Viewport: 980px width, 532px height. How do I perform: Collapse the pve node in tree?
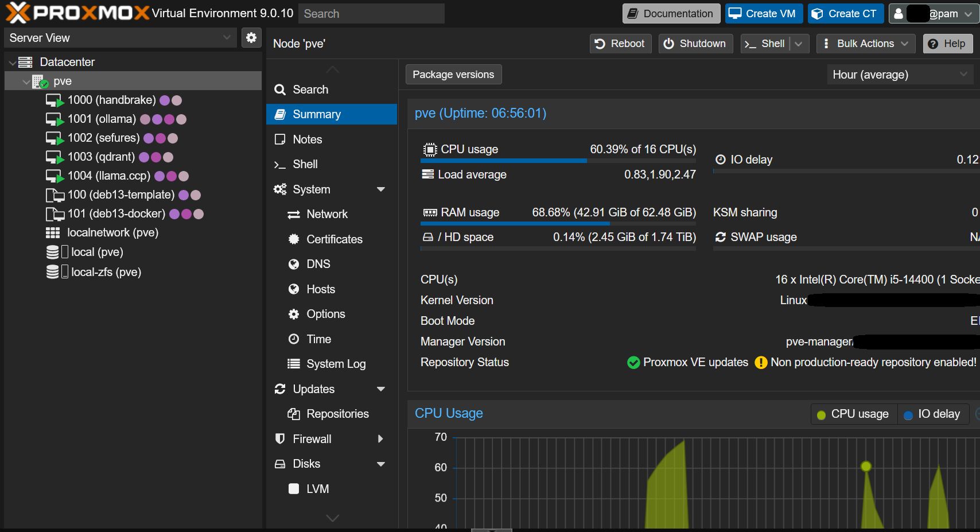click(26, 82)
